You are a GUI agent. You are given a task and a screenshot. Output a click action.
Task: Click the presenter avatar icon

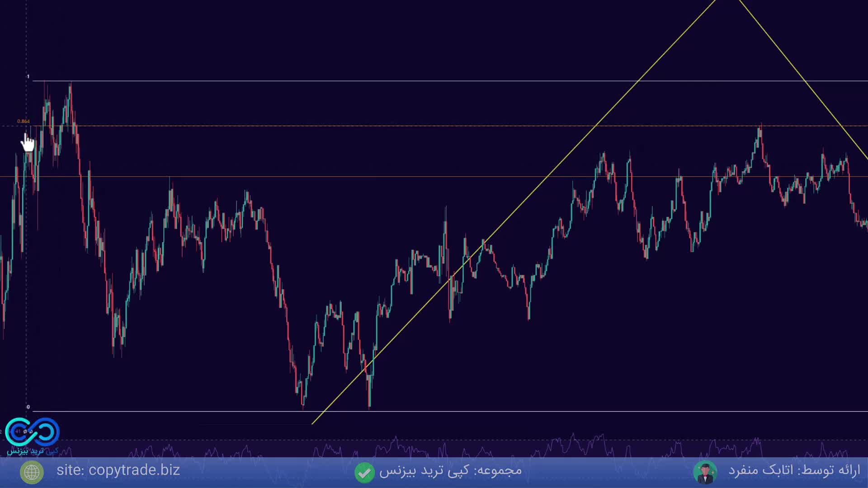(x=705, y=472)
